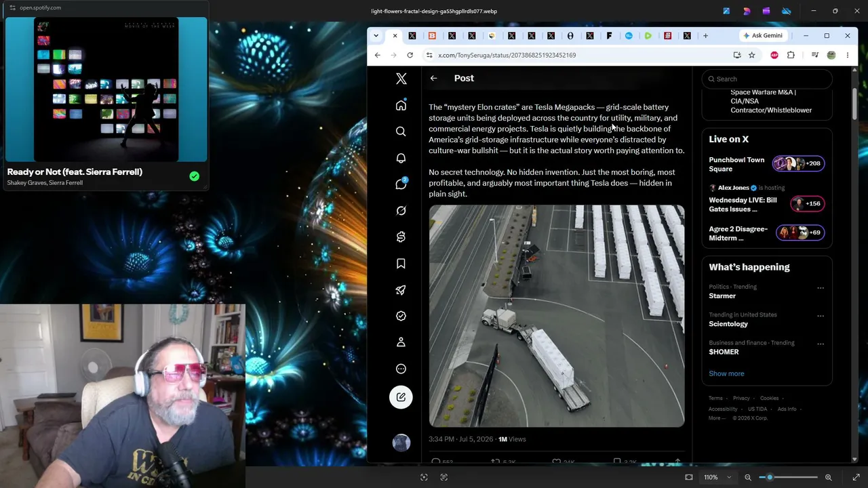Open More circle icon in X sidebar
The height and width of the screenshot is (488, 868).
[401, 369]
